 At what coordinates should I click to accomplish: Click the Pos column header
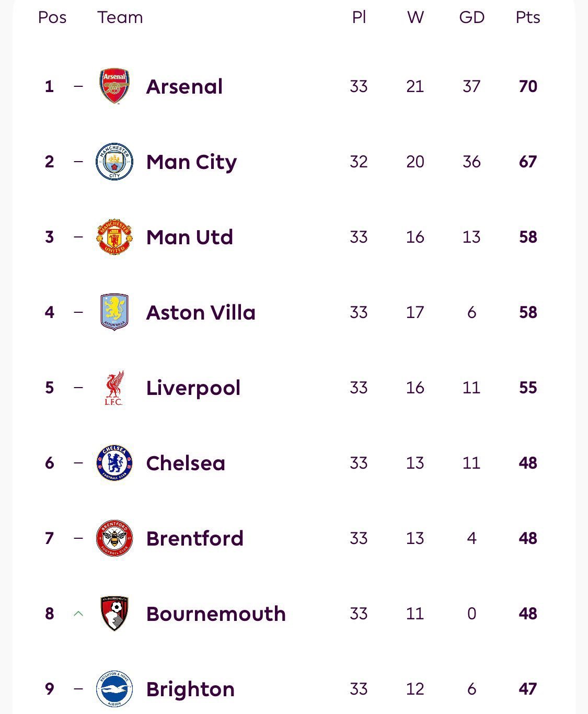[x=52, y=17]
